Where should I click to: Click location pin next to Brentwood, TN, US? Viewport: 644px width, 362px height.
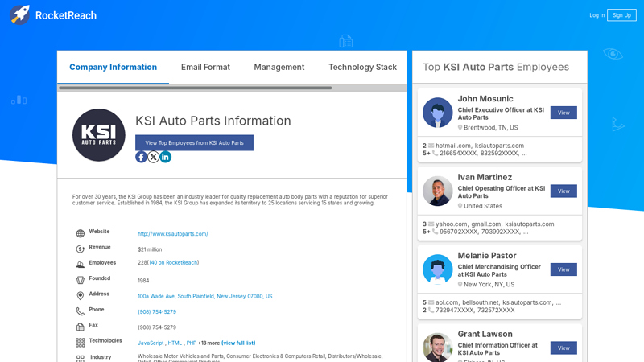click(x=460, y=128)
